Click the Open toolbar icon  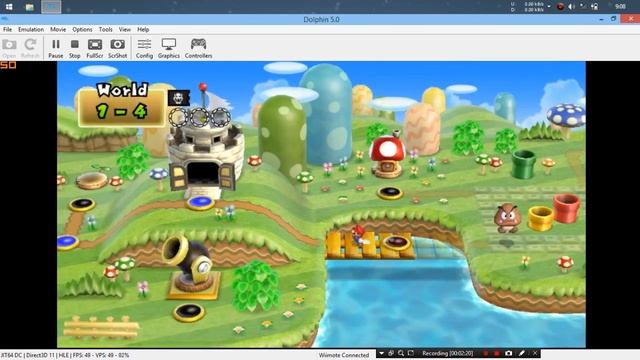(9, 48)
